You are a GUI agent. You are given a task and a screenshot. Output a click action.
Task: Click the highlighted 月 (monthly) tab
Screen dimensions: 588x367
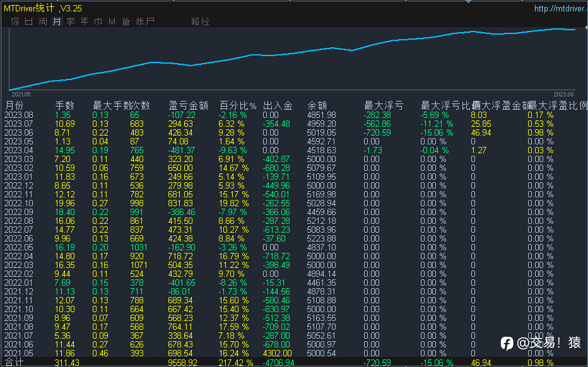coord(57,21)
